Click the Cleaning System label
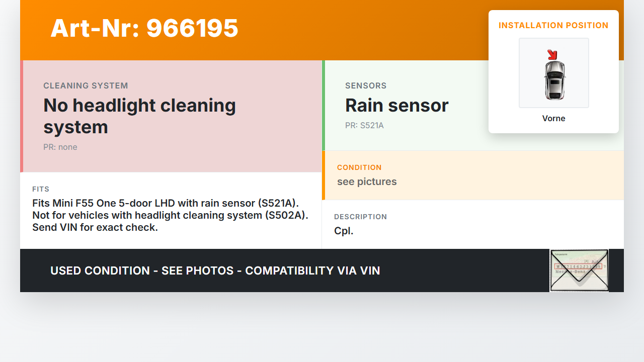This screenshot has width=644, height=362. pyautogui.click(x=86, y=85)
